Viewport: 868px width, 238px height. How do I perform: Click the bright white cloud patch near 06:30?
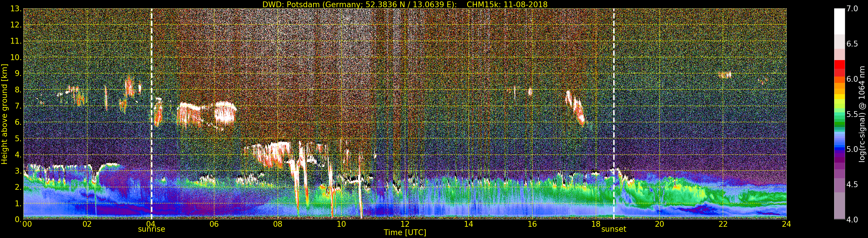pyautogui.click(x=225, y=113)
